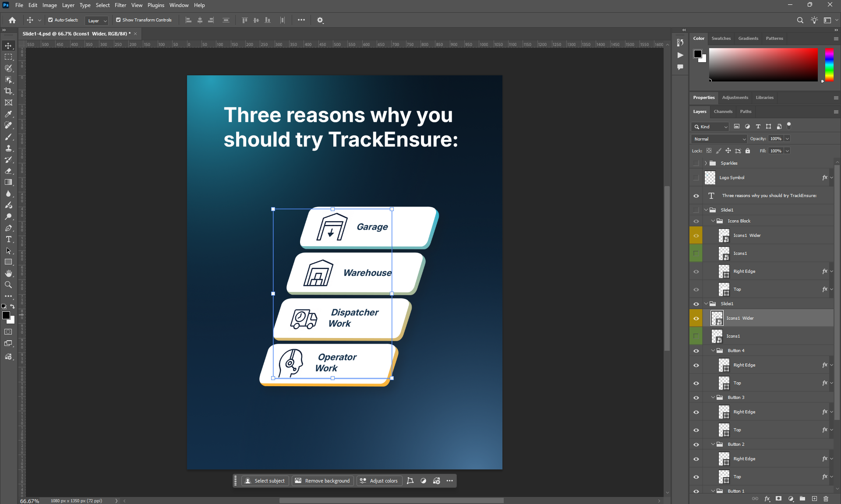Click the rainbow hue slider strip
This screenshot has height=504, width=841.
point(829,65)
